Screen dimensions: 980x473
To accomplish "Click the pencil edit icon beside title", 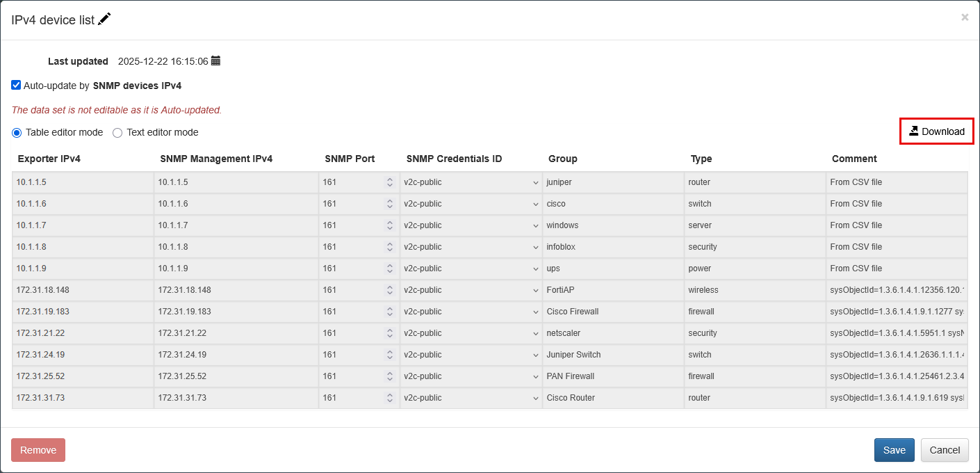I will tap(104, 19).
